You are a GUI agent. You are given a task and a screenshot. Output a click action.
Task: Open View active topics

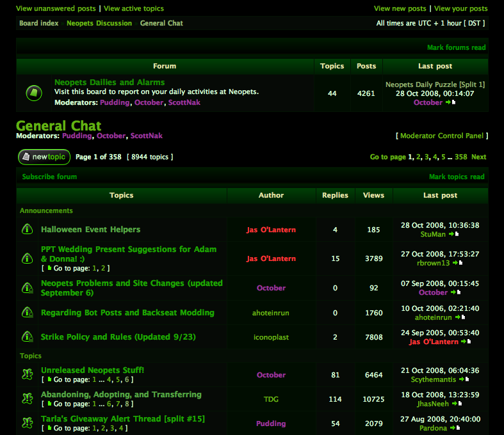click(134, 9)
